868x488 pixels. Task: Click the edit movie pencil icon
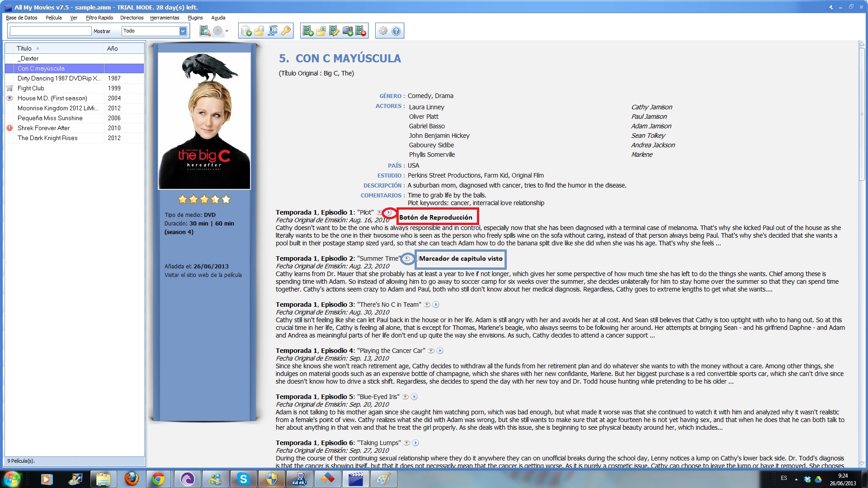[x=334, y=31]
